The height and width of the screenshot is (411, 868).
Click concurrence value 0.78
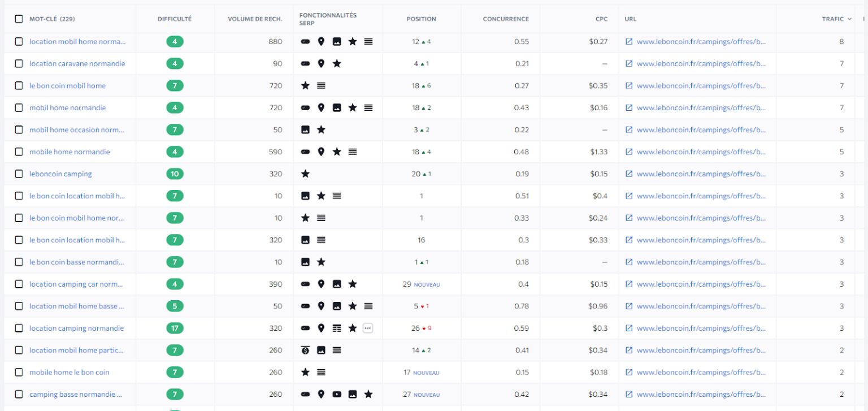522,306
